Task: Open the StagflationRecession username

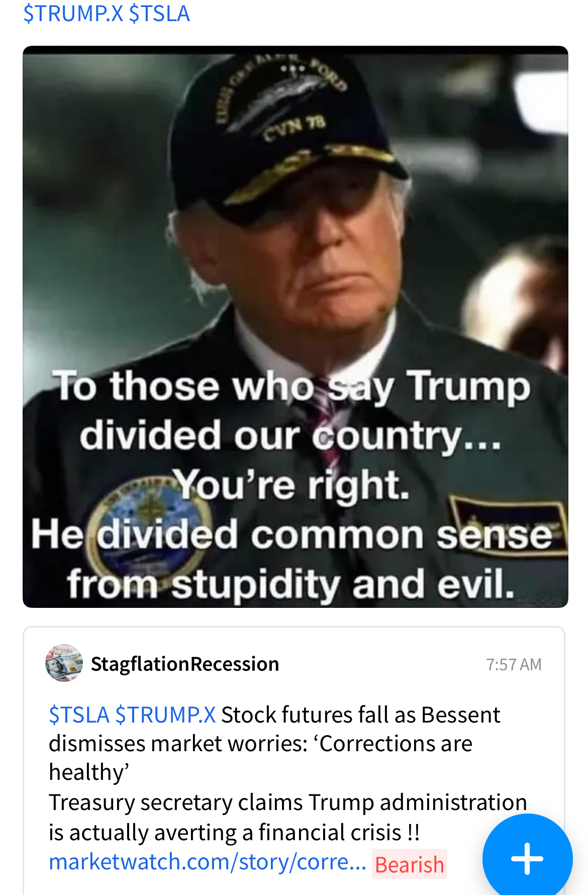Action: (185, 664)
